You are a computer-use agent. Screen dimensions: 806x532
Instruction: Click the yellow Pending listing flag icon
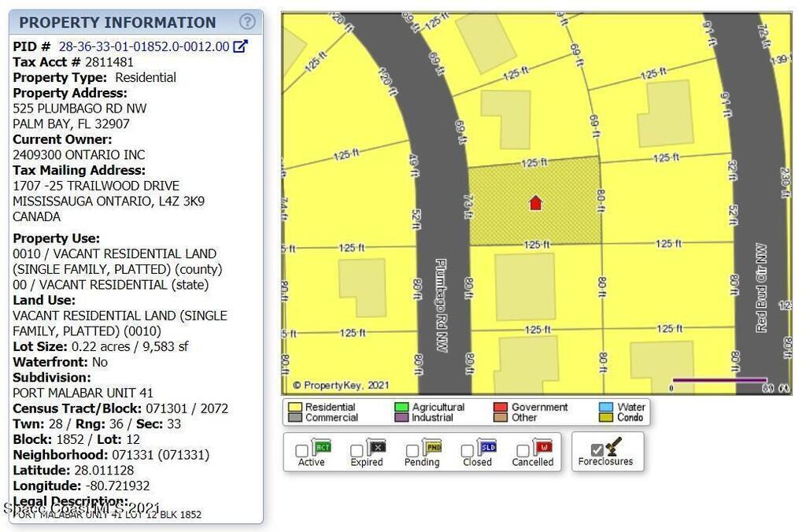[x=432, y=448]
